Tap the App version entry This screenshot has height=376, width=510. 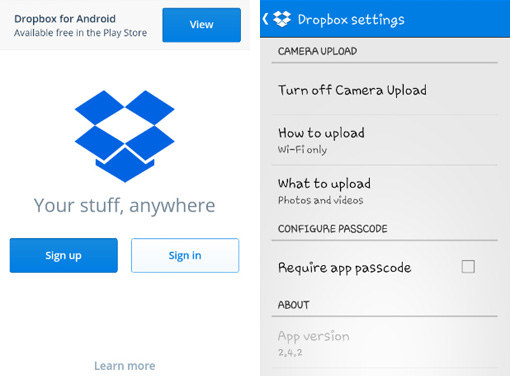385,343
